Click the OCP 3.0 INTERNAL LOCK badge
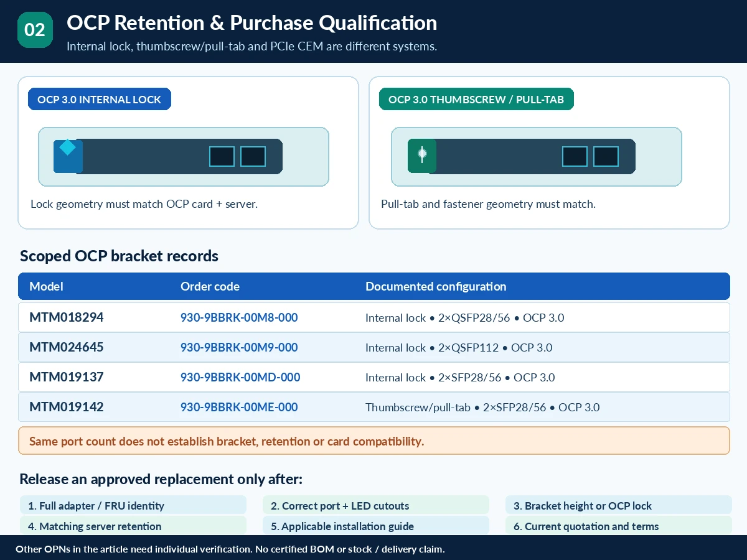Image resolution: width=747 pixels, height=560 pixels. tap(100, 99)
